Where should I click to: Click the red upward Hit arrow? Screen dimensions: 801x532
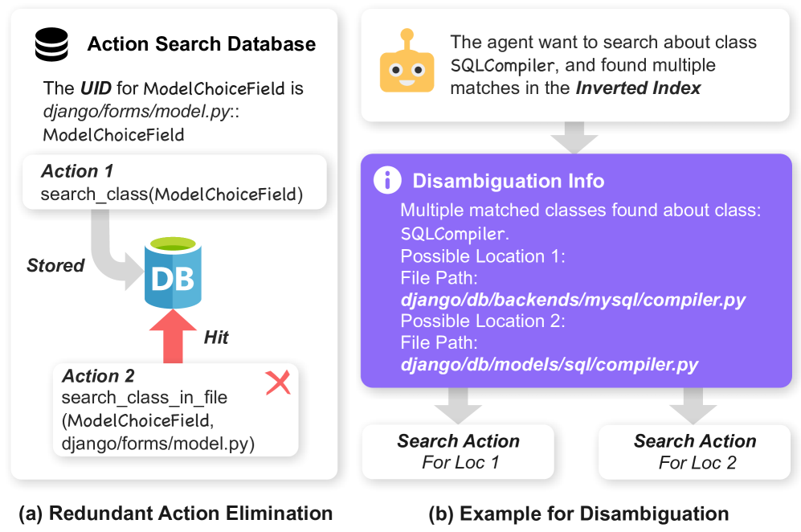coord(173,336)
